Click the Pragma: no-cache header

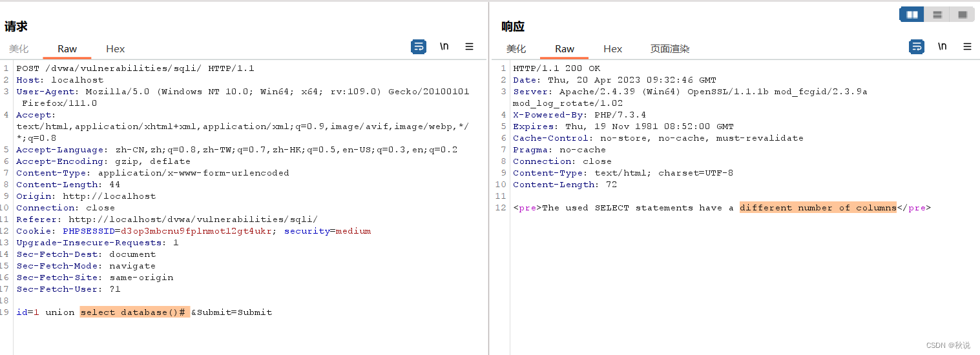click(x=559, y=150)
